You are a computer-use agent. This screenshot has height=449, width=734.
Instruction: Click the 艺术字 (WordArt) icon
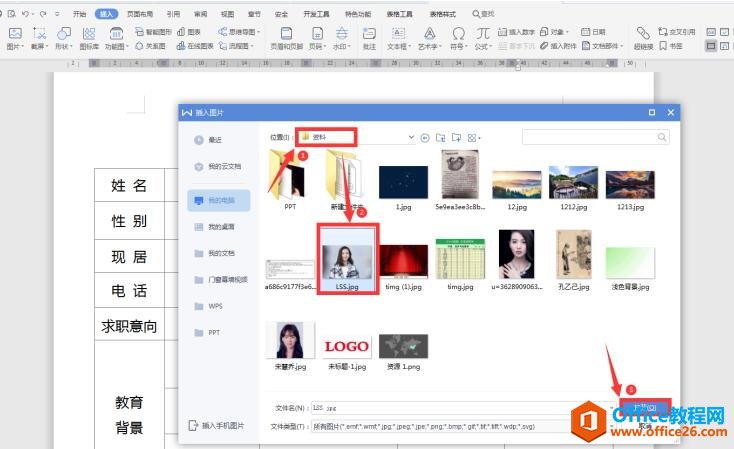428,38
